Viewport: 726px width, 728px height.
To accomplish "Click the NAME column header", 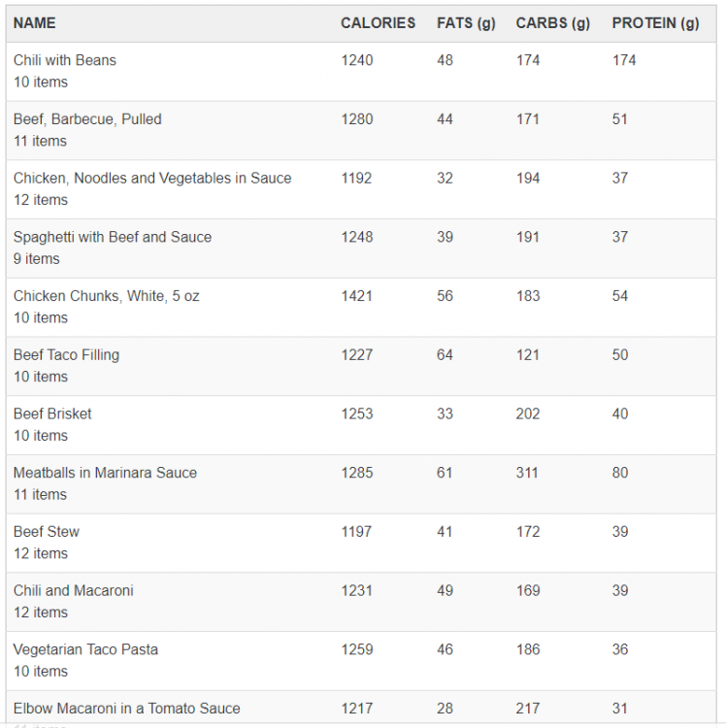I will (35, 23).
